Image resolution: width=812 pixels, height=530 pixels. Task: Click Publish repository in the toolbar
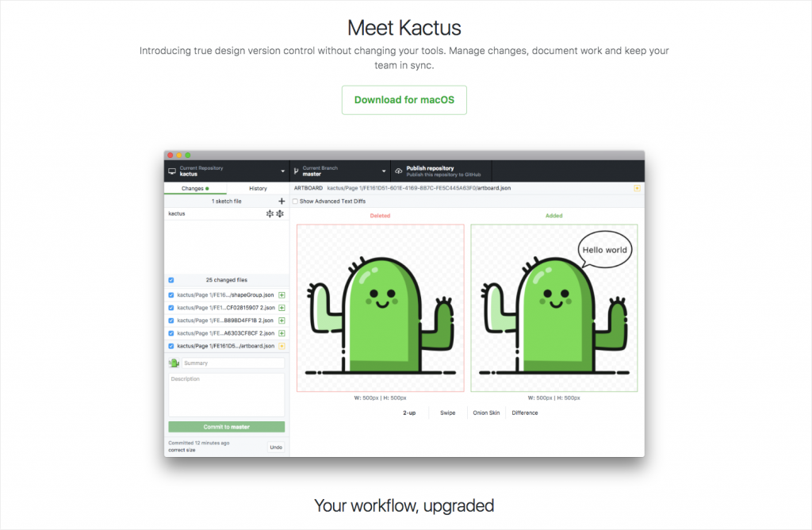tap(441, 171)
